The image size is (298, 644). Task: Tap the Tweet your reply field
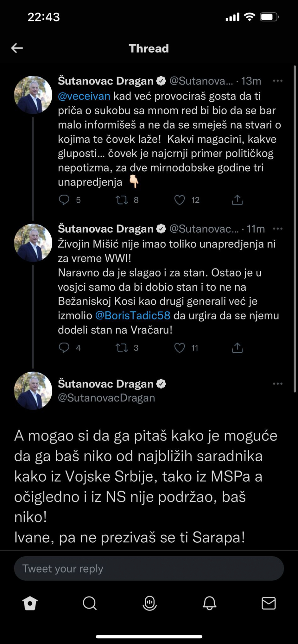[149, 569]
